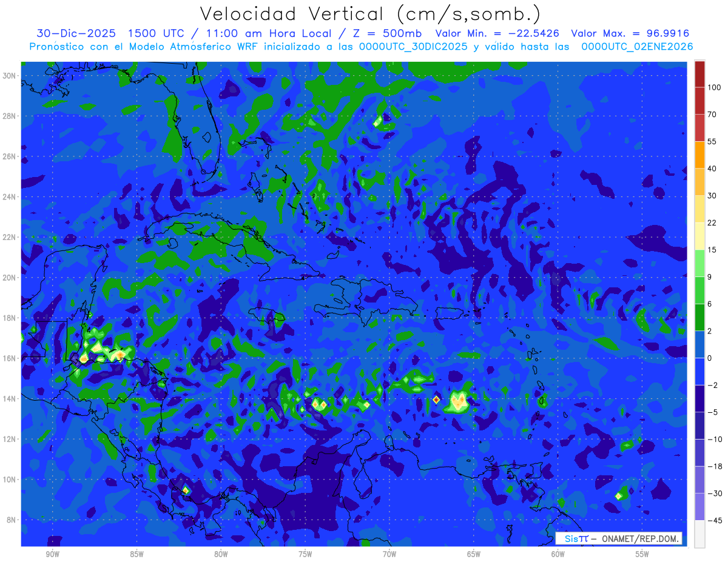Click white swatch below -45
The height and width of the screenshot is (562, 728).
(x=699, y=534)
